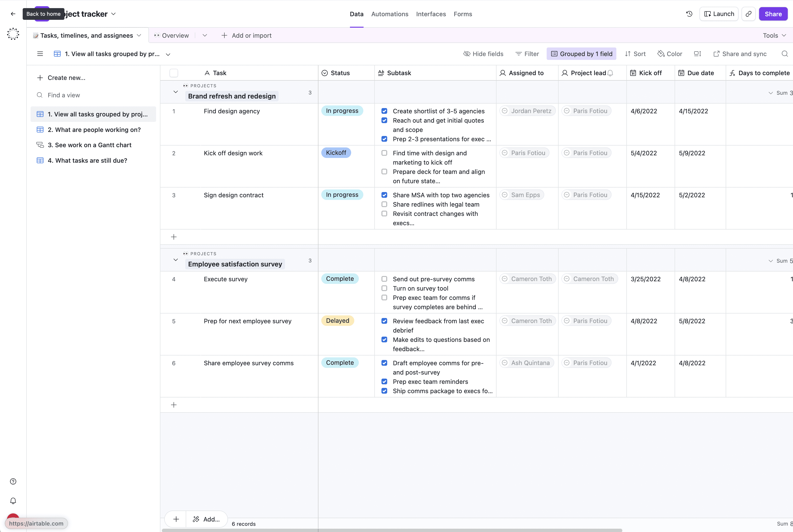The image size is (793, 532).
Task: Click the search magnifier icon in toolbar
Action: (x=784, y=54)
